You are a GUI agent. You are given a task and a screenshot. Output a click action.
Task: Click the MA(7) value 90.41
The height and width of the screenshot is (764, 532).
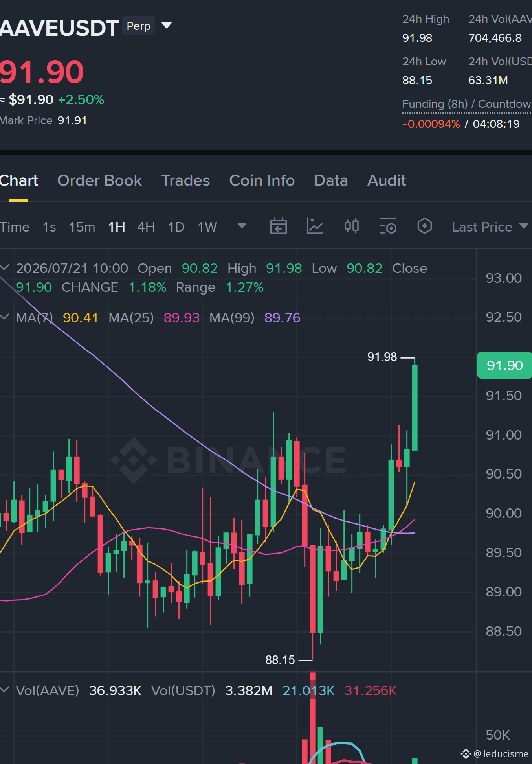(x=81, y=318)
